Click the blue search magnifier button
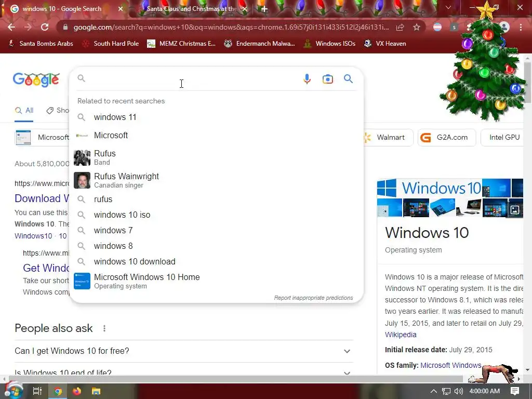This screenshot has width=532, height=399. pyautogui.click(x=348, y=79)
